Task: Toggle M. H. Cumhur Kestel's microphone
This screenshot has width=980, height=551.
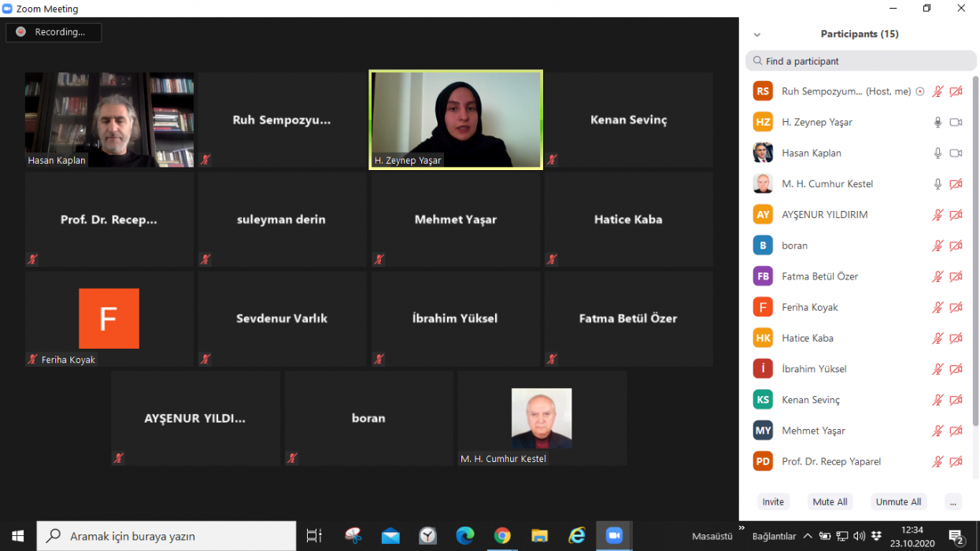Action: click(937, 183)
